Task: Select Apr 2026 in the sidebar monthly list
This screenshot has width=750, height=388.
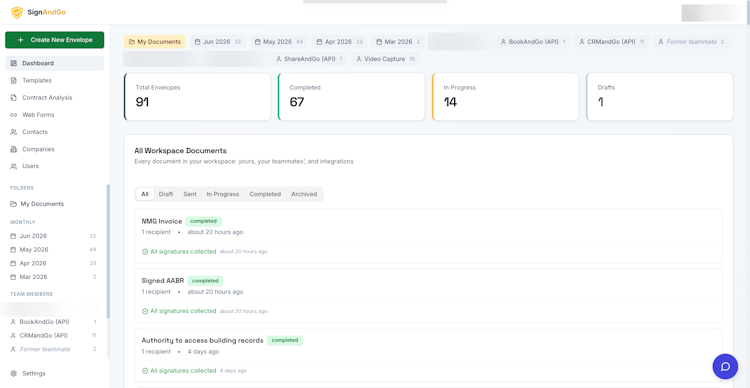Action: click(x=54, y=263)
